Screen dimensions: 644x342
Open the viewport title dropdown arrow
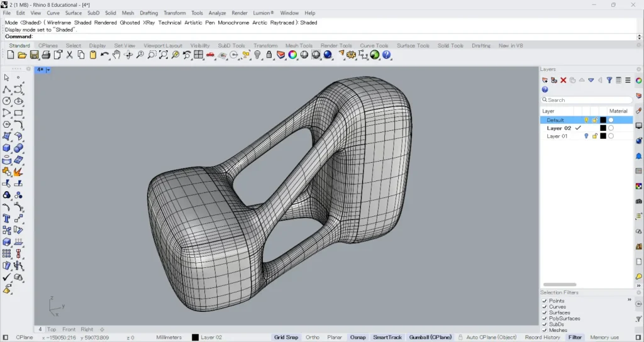coord(48,70)
